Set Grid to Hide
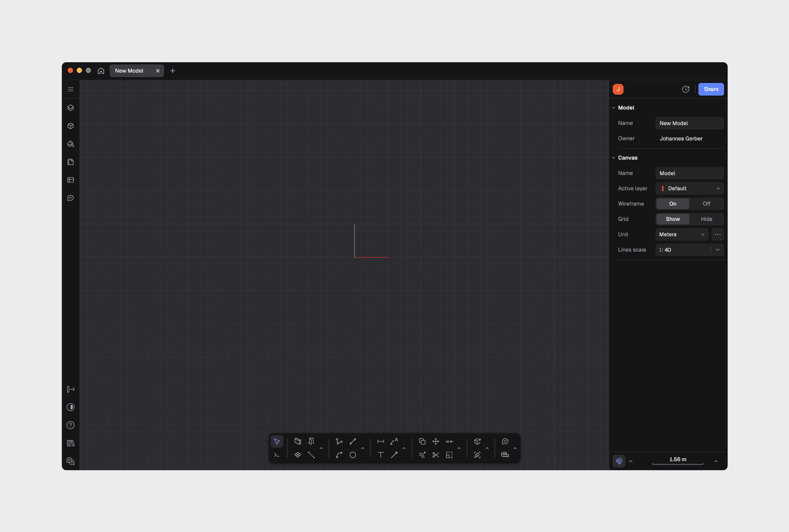 (706, 219)
